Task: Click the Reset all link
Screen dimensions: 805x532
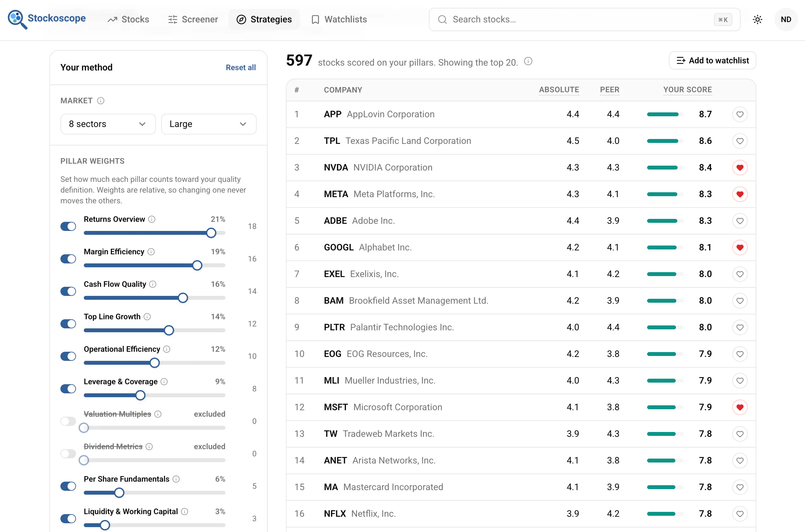Action: point(241,68)
